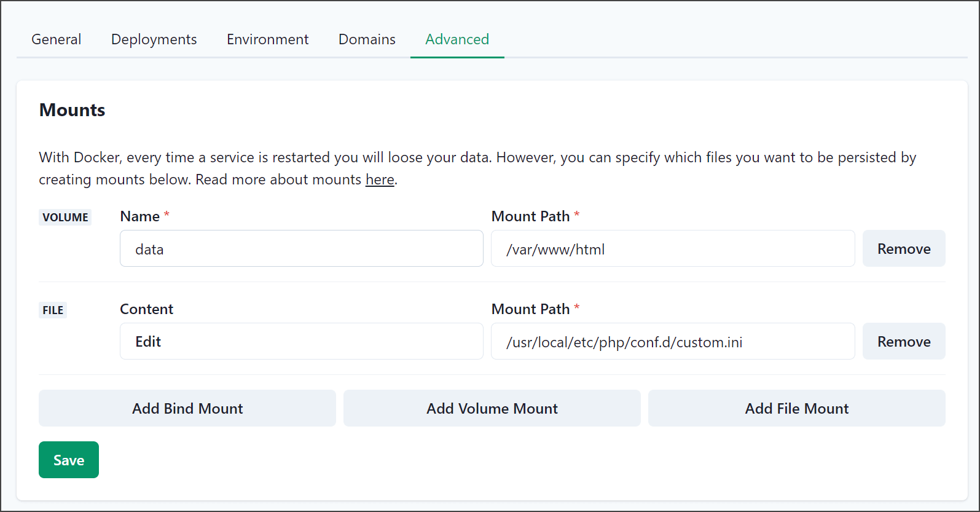Remove the data volume mount

(x=904, y=248)
